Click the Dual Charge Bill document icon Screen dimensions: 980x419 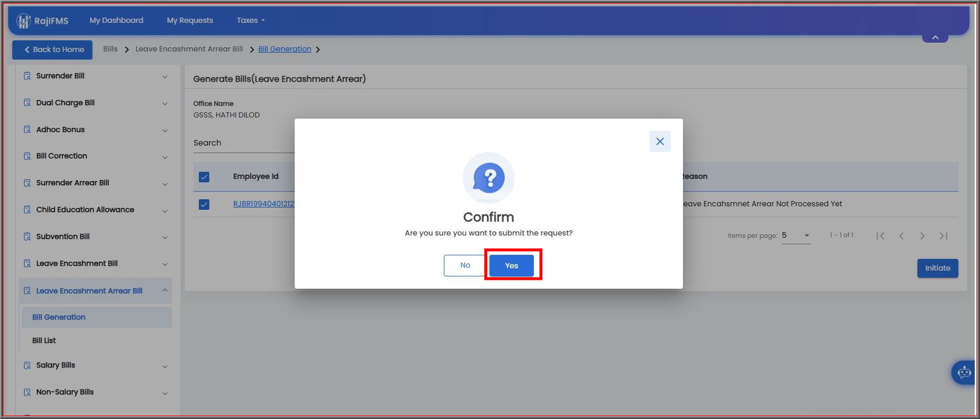tap(27, 103)
